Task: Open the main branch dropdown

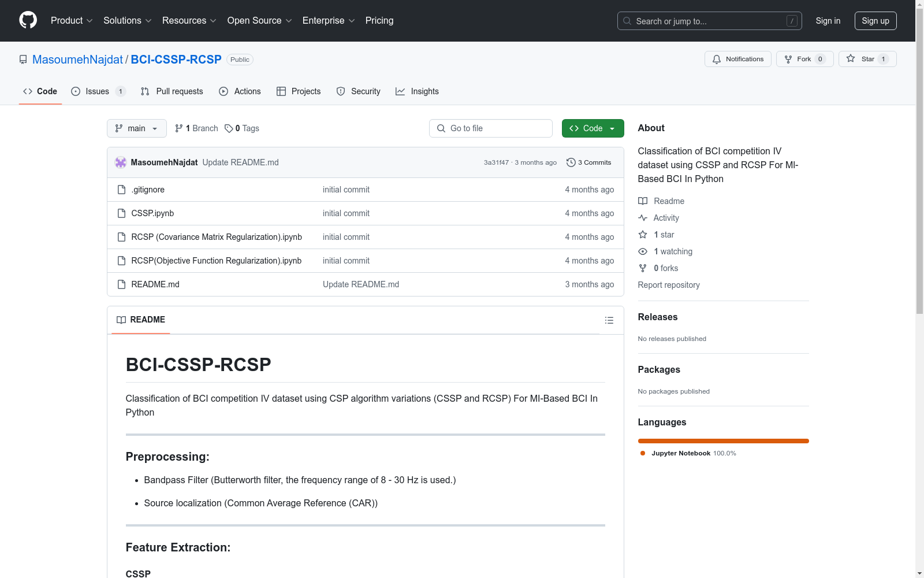Action: pos(136,128)
